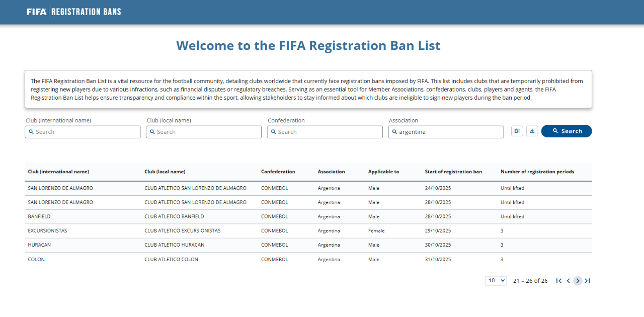Screen dimensions: 644x317
Task: Go to the next results page
Action: (x=578, y=281)
